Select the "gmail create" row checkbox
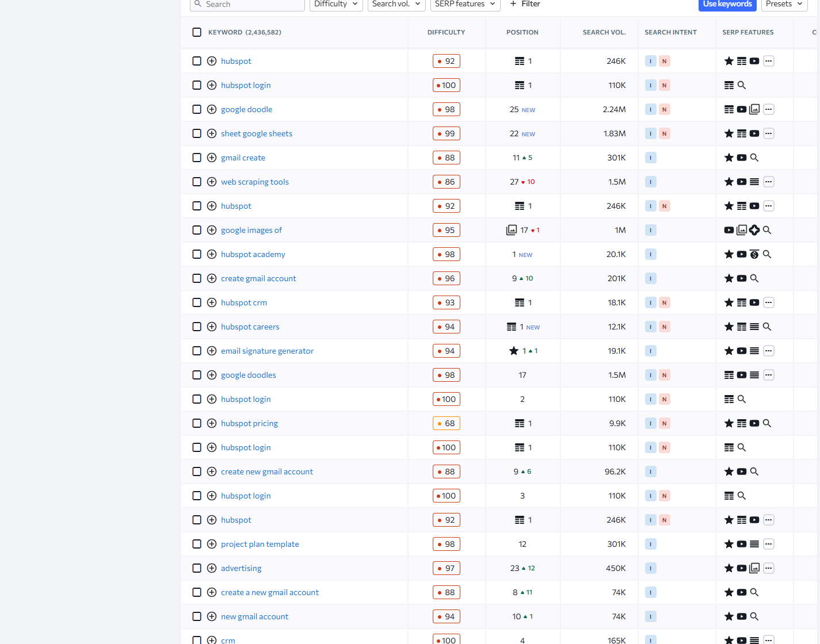 pyautogui.click(x=197, y=158)
